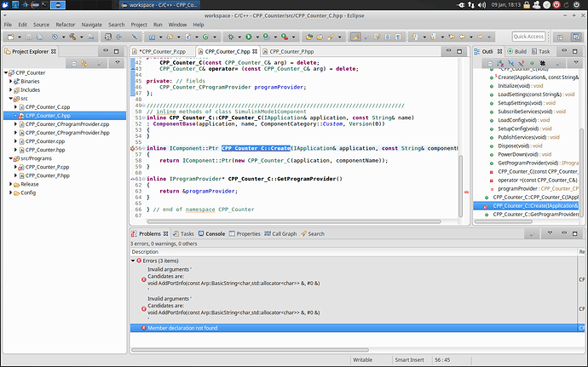Click Collapse All in Project Explorer toolbar

[x=74, y=63]
